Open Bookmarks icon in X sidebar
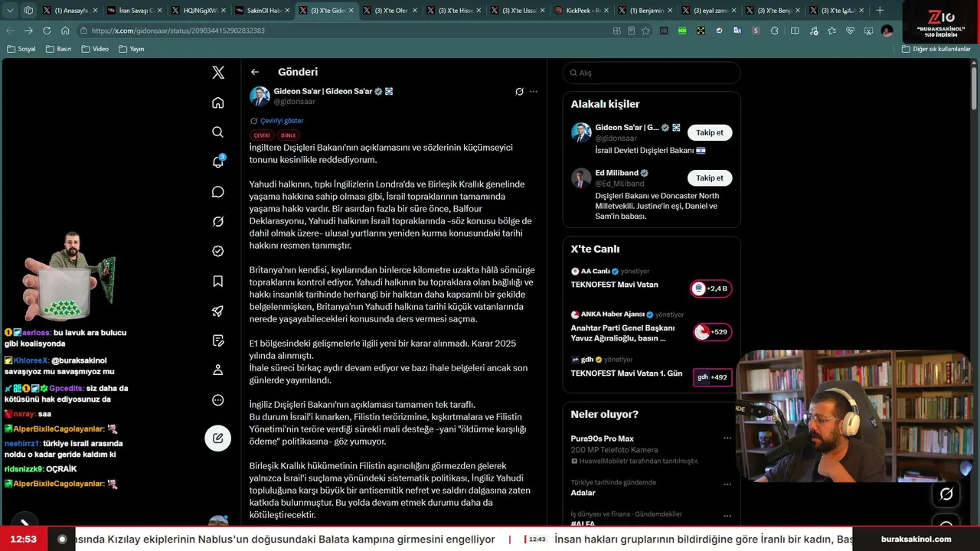The height and width of the screenshot is (551, 980). click(218, 281)
